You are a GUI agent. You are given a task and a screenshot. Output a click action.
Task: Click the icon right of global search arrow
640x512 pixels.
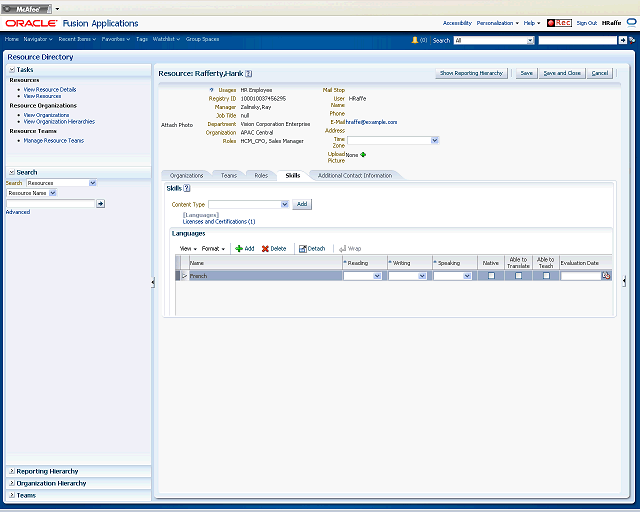tap(632, 40)
